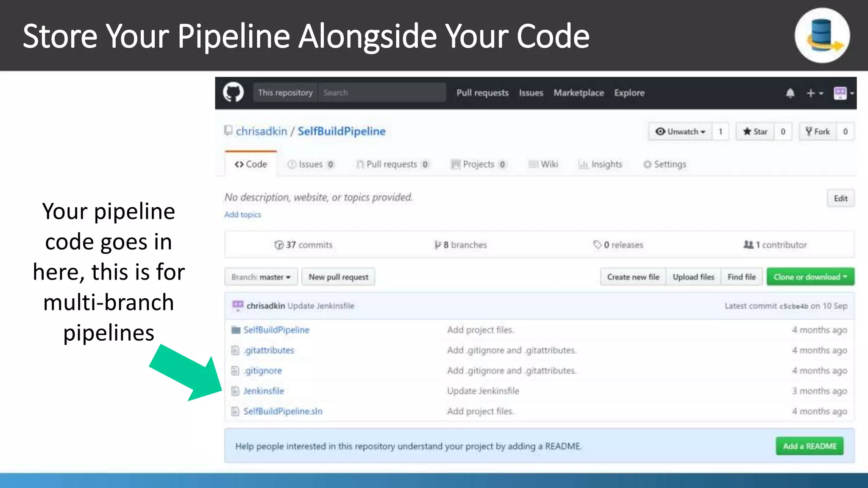Click chrisadkin avatar icon in latest commit row
The height and width of the screenshot is (488, 868).
(238, 305)
